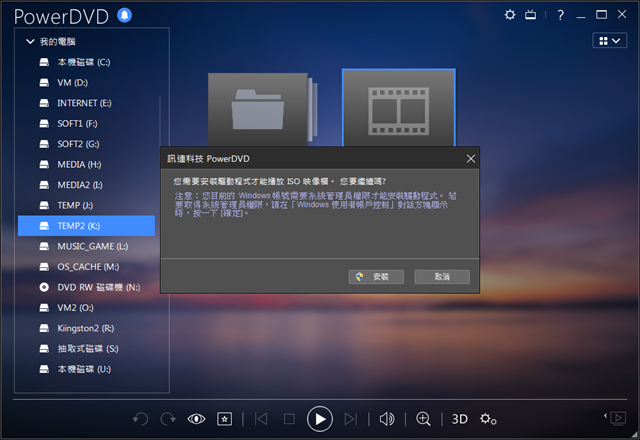
Task: Click the rotate right redo icon
Action: (168, 419)
